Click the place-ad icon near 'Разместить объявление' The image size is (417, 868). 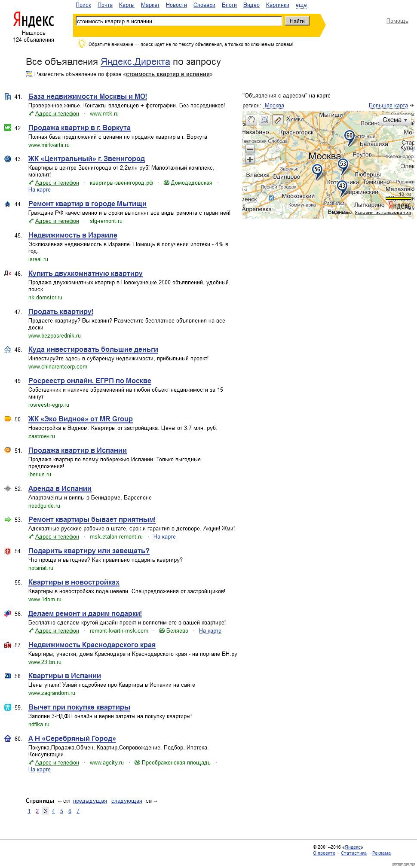click(29, 74)
